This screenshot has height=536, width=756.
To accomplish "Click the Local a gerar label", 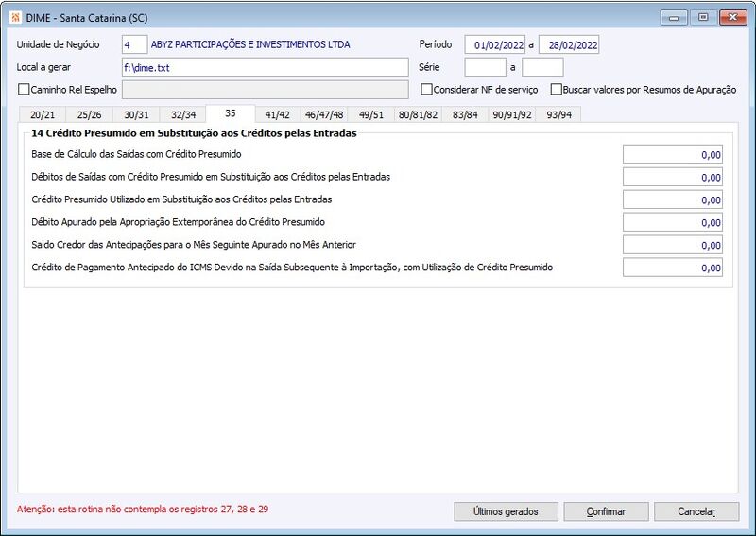I will pyautogui.click(x=43, y=67).
